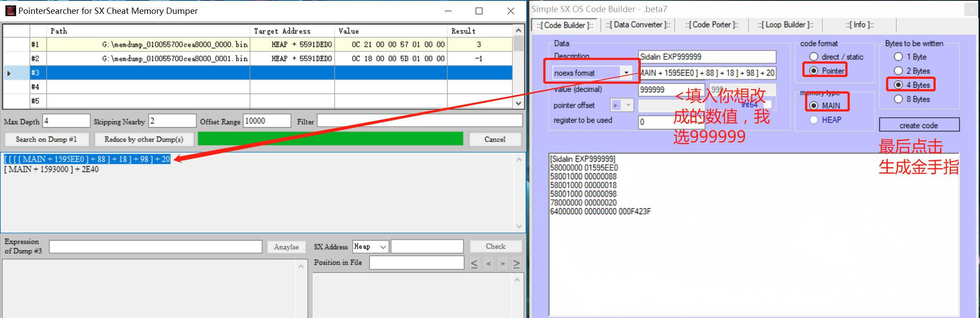Click the Position in File field

417,262
